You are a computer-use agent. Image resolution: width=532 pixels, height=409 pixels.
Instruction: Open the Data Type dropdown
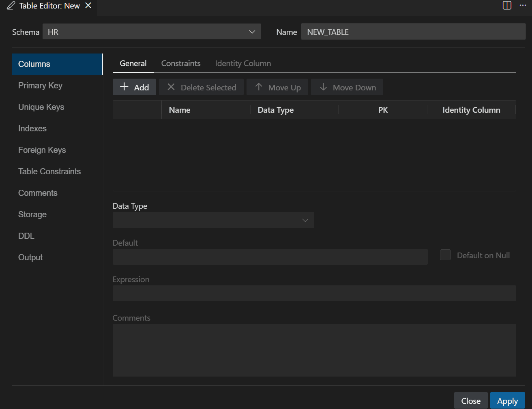[213, 220]
